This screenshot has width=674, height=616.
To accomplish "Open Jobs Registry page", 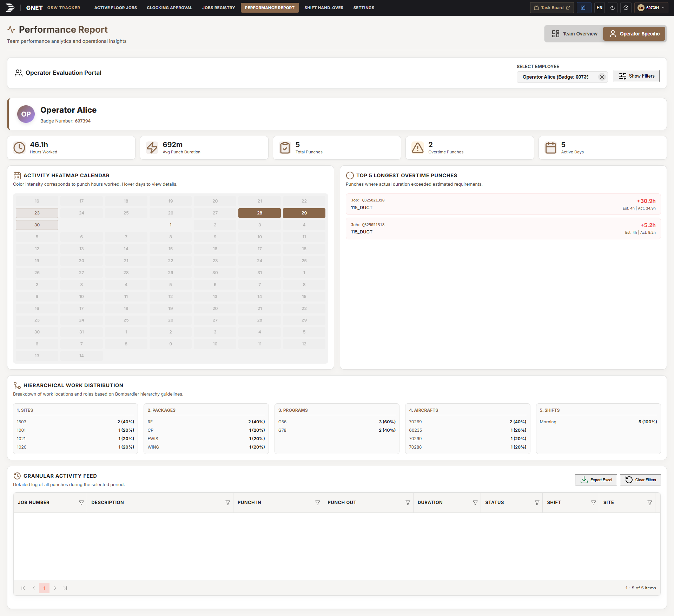I will point(218,8).
